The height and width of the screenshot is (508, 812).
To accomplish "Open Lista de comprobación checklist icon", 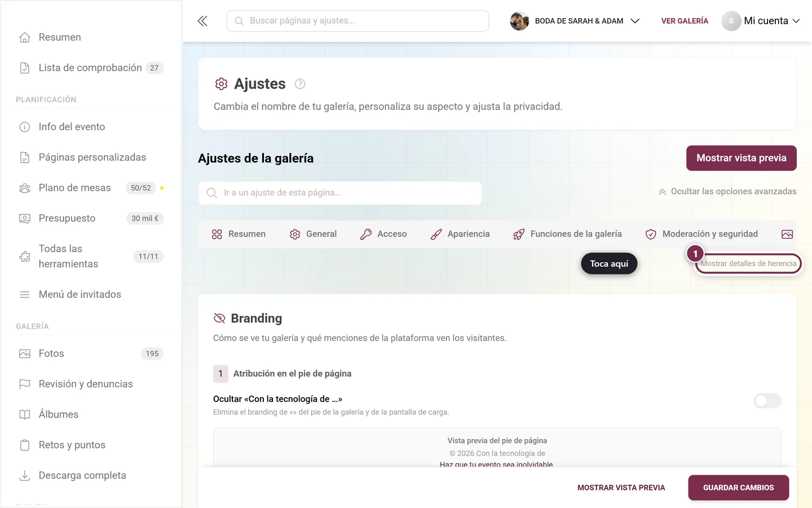I will coord(25,68).
